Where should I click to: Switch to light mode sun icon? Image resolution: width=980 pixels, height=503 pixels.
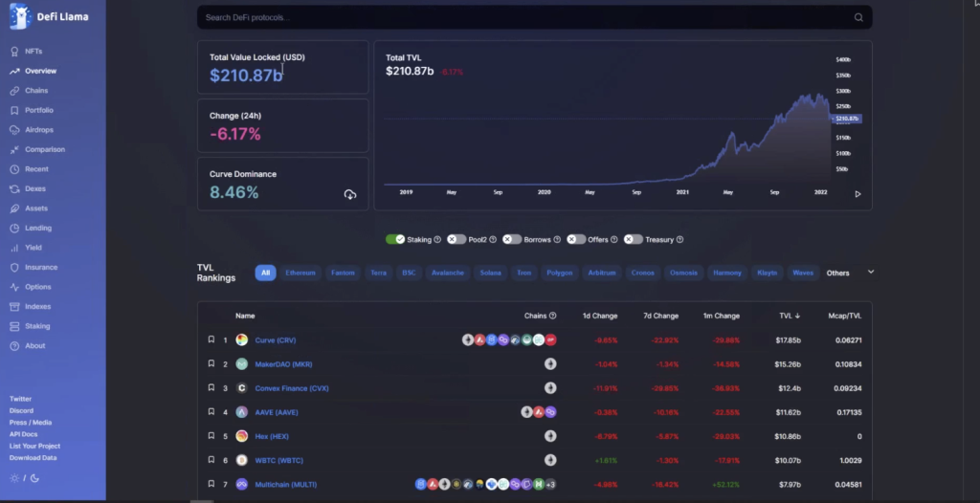coord(14,479)
